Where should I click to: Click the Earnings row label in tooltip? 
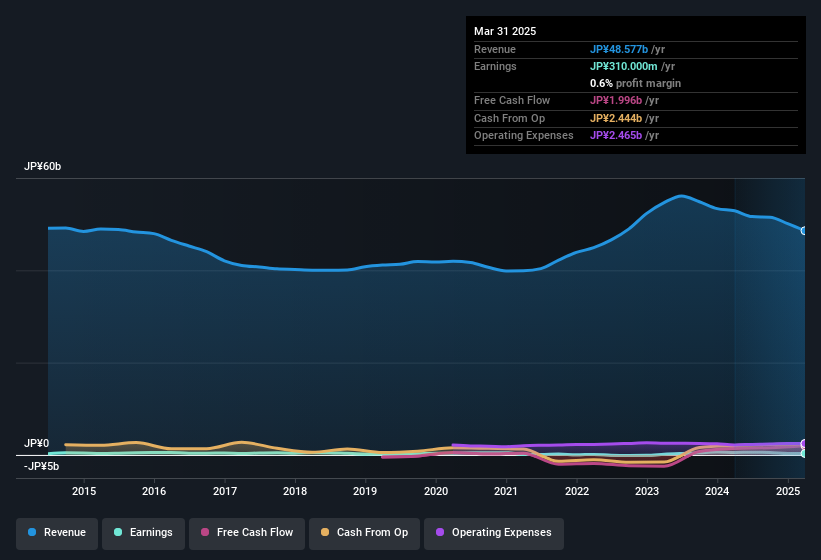(x=495, y=66)
